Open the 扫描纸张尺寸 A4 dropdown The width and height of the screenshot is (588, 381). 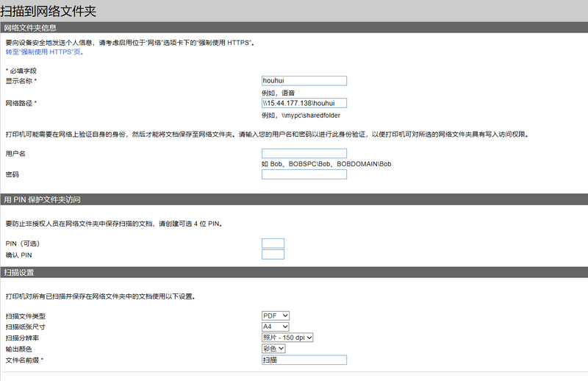(276, 327)
